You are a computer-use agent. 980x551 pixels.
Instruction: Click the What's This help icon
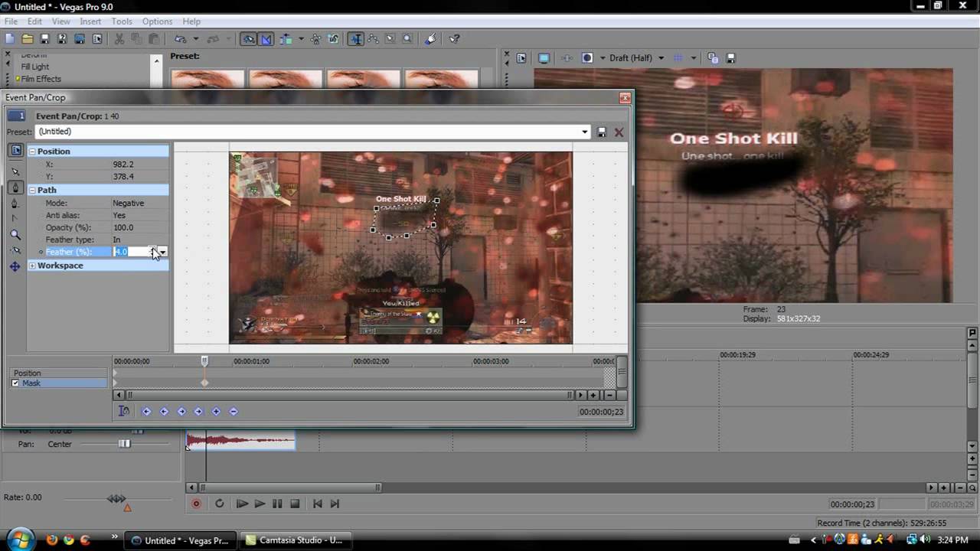coord(454,39)
